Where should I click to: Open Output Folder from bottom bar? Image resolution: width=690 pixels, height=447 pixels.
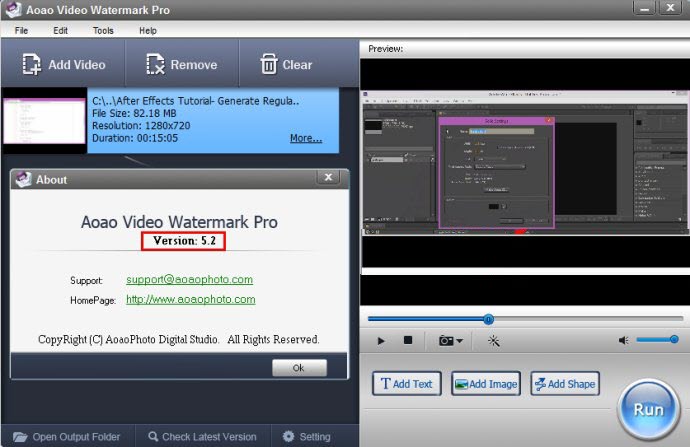[x=67, y=437]
